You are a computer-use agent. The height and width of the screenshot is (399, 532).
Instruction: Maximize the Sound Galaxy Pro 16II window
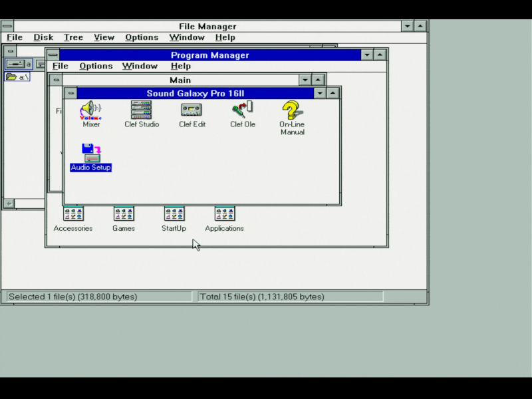coord(333,93)
